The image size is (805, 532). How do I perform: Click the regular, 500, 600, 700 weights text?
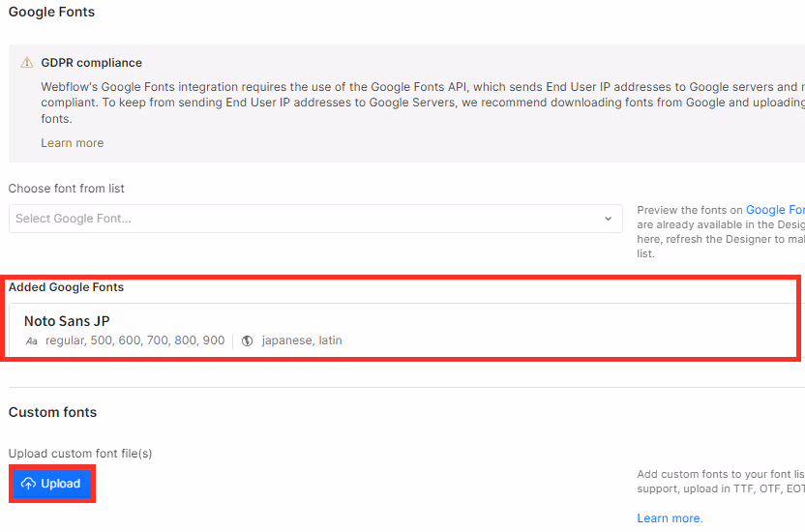135,340
